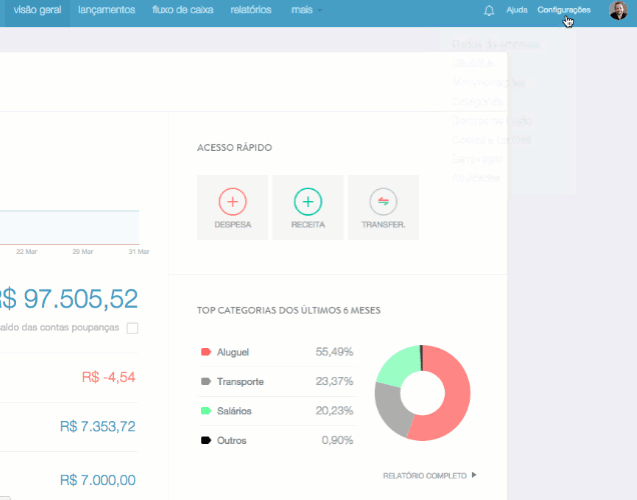Click the 22 Mar chart axis label
The image size is (637, 500).
[26, 252]
